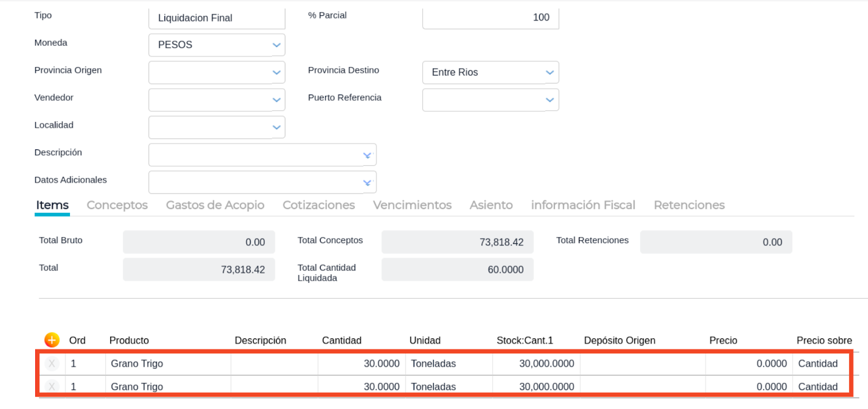This screenshot has height=409, width=868.
Task: Remove the first Grano Trigo row
Action: [52, 363]
